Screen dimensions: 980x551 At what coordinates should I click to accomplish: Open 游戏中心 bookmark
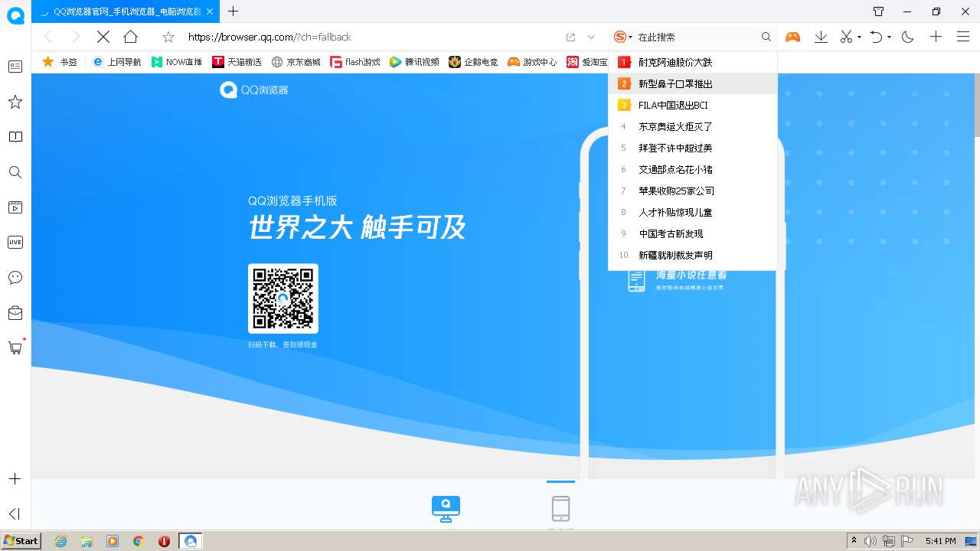[532, 62]
